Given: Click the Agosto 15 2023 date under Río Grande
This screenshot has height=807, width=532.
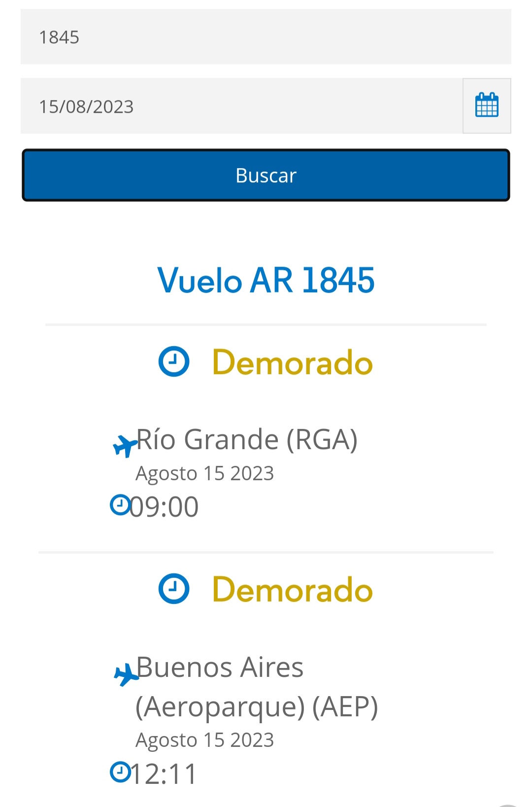Looking at the screenshot, I should [204, 473].
